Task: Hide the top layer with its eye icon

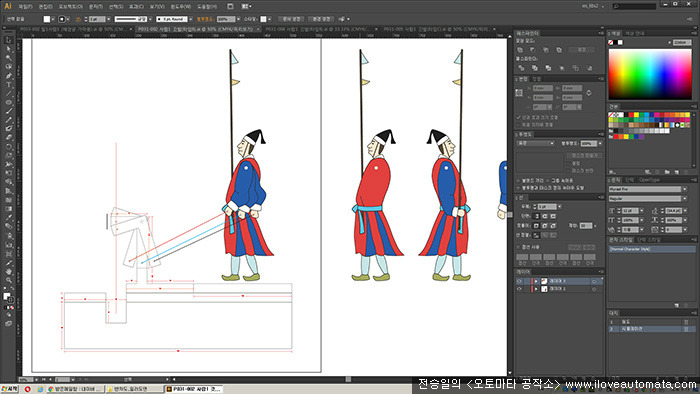Action: click(519, 282)
